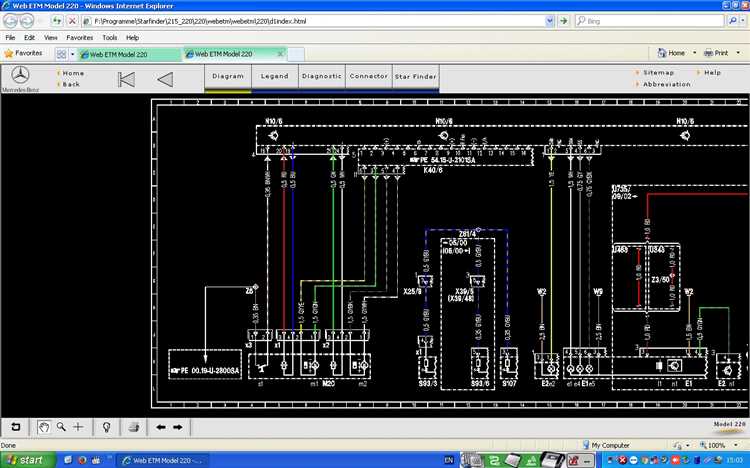The width and height of the screenshot is (750, 468).
Task: Click the first page skip-back arrow icon
Action: pyautogui.click(x=126, y=79)
